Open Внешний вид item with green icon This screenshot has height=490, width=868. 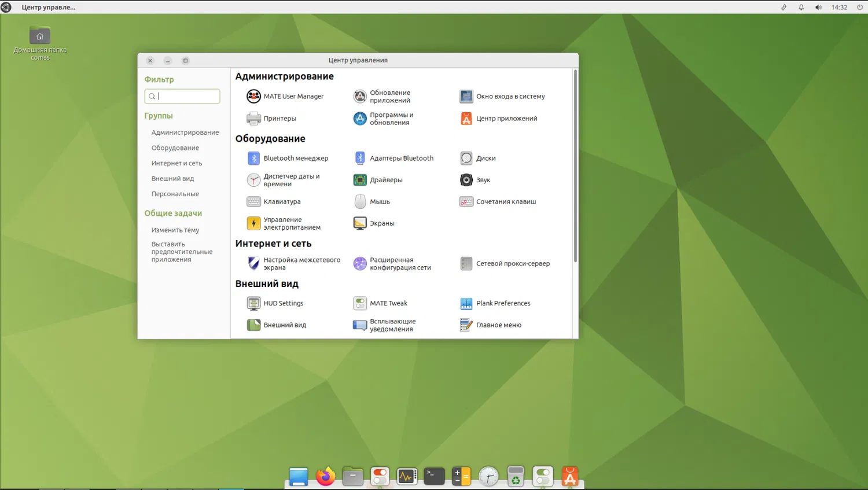click(x=277, y=325)
